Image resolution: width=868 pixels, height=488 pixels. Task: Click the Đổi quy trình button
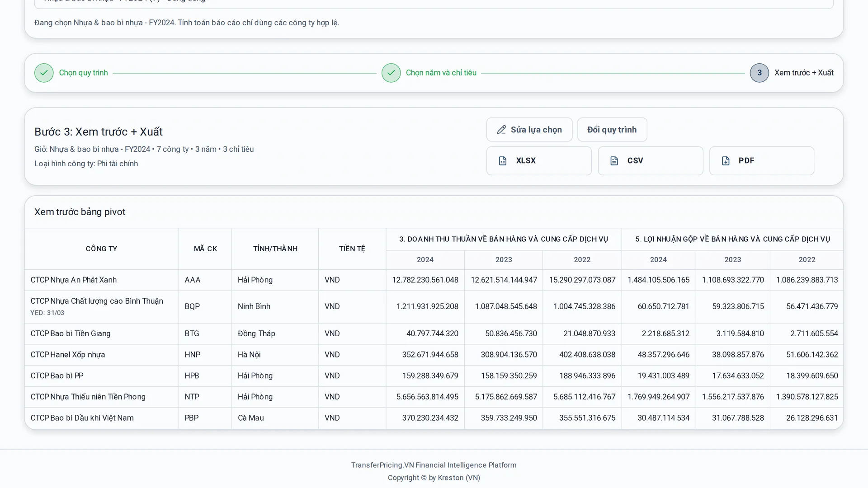[612, 130]
